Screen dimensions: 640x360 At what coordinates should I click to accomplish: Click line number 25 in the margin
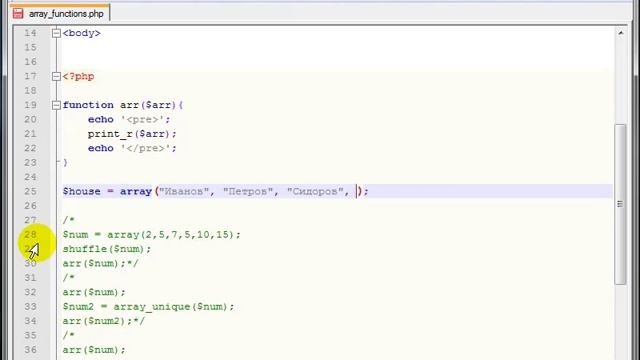click(30, 191)
